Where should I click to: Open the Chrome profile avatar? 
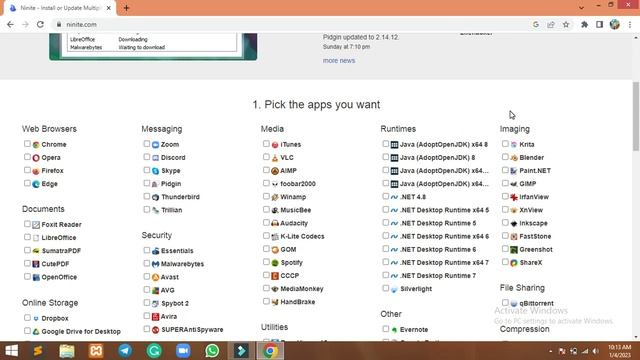(615, 24)
